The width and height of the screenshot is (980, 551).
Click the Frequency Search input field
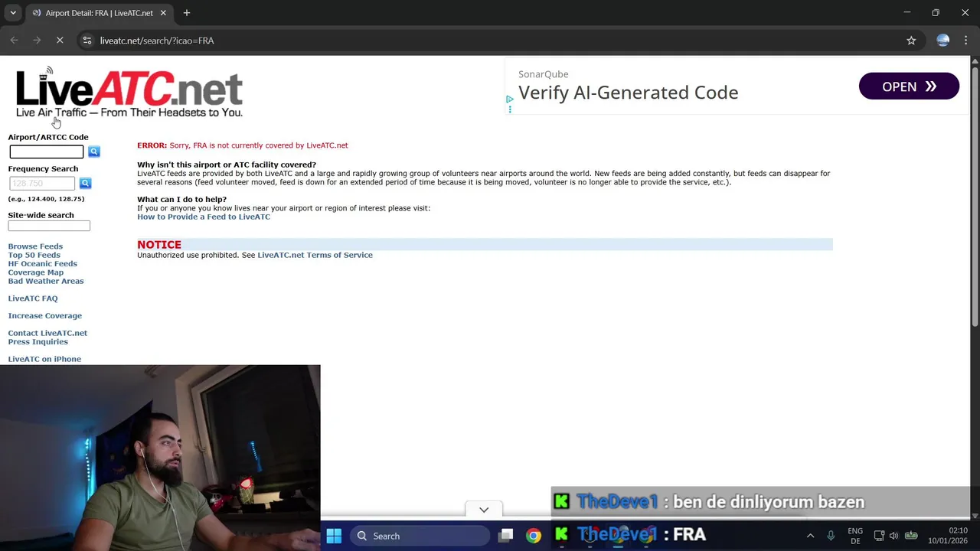click(x=42, y=183)
